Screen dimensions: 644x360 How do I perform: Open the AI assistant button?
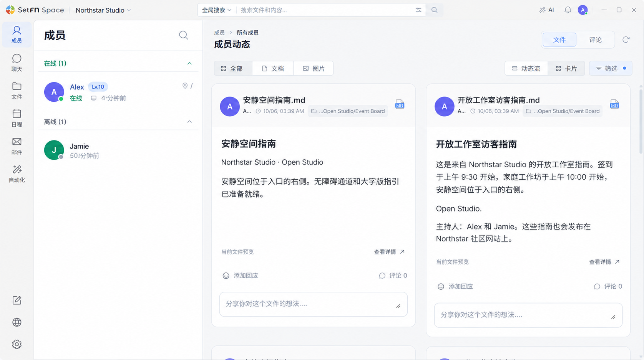point(547,10)
